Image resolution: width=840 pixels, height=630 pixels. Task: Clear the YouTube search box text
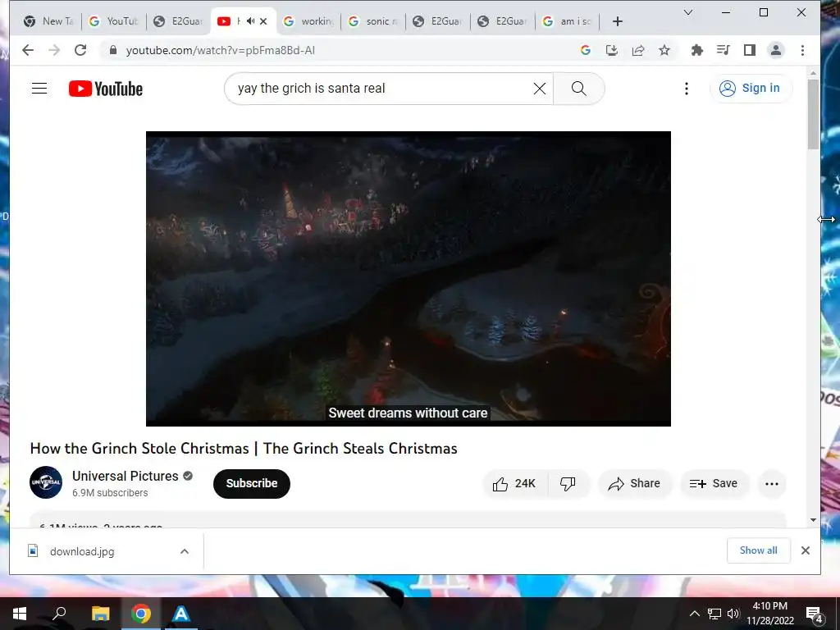coord(540,89)
